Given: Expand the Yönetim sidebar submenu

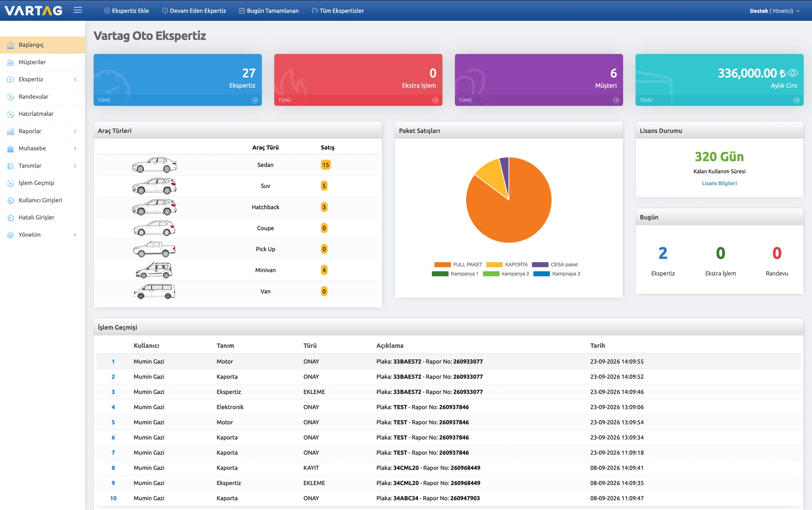Looking at the screenshot, I should 75,235.
